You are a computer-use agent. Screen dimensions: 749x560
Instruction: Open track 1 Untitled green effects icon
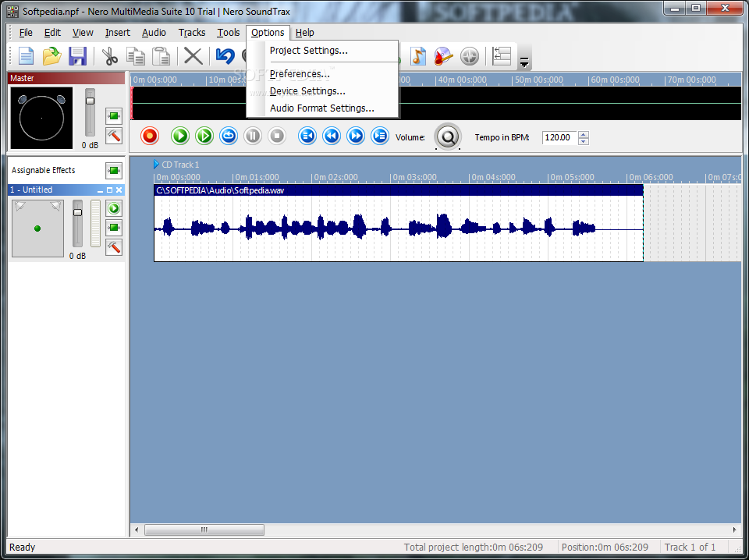(x=114, y=228)
